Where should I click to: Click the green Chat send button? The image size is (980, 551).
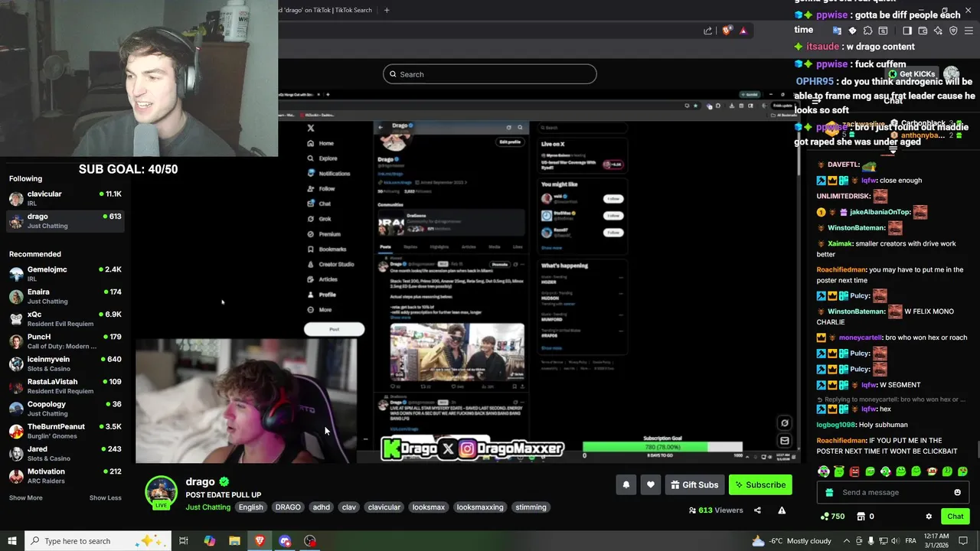click(x=955, y=517)
